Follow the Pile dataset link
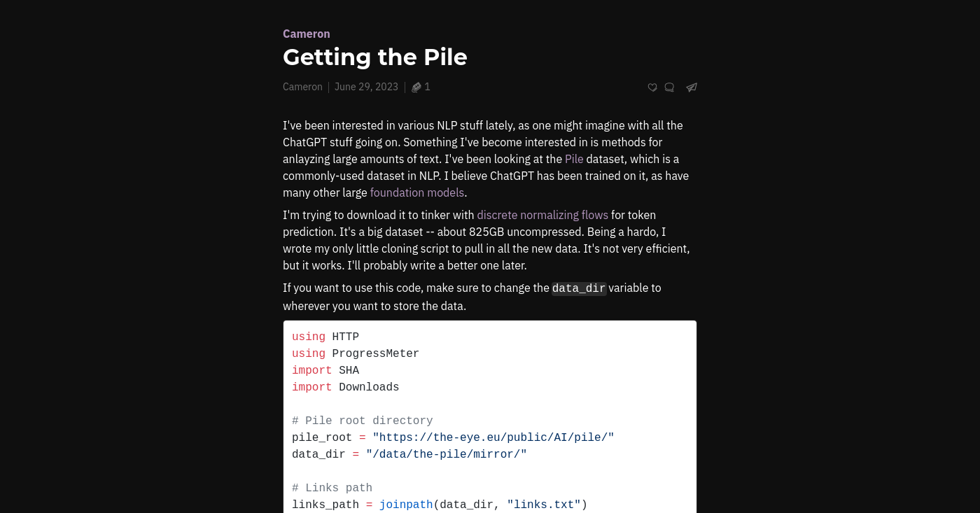Viewport: 980px width, 513px height. [x=574, y=159]
